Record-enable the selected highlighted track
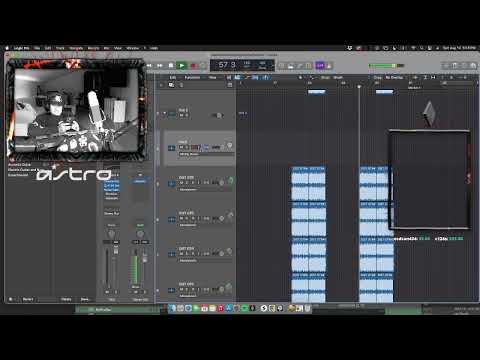The image size is (480, 360). pyautogui.click(x=195, y=147)
